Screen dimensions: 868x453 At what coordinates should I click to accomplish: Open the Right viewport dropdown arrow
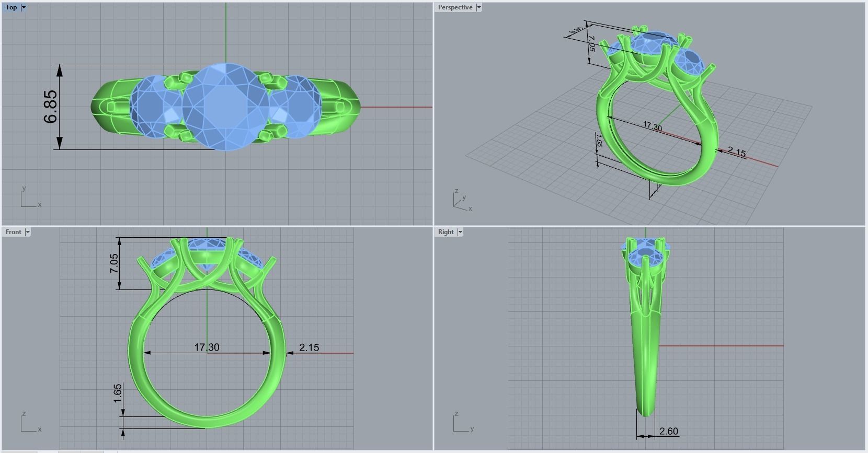pyautogui.click(x=460, y=232)
